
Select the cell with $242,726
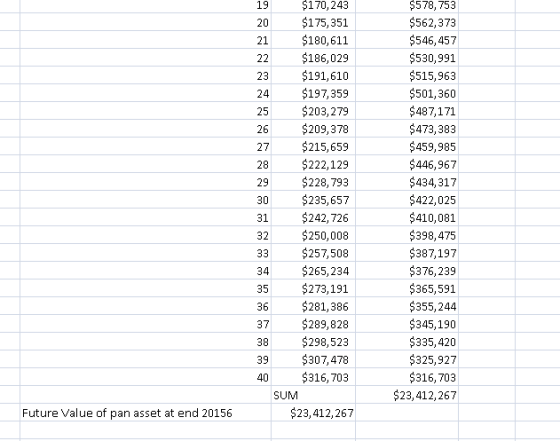tap(314, 217)
